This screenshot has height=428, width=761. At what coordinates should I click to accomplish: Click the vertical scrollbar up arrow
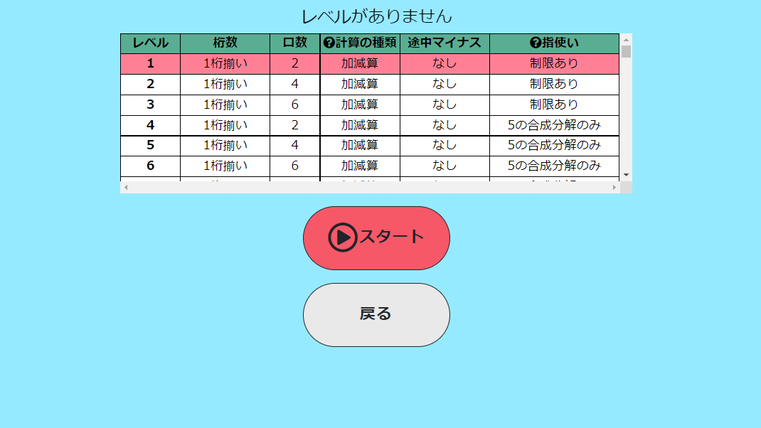[x=626, y=39]
